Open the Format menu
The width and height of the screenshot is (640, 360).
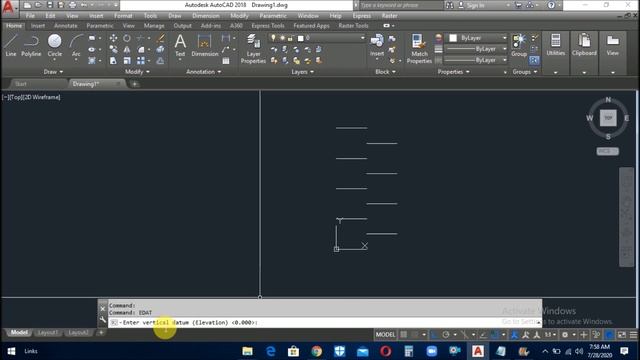pyautogui.click(x=123, y=16)
